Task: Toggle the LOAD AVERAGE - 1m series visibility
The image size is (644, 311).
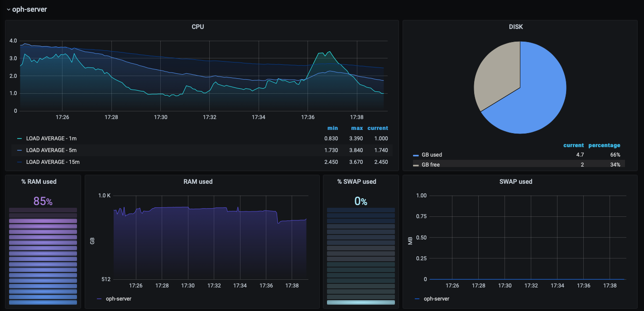Action: (51, 138)
